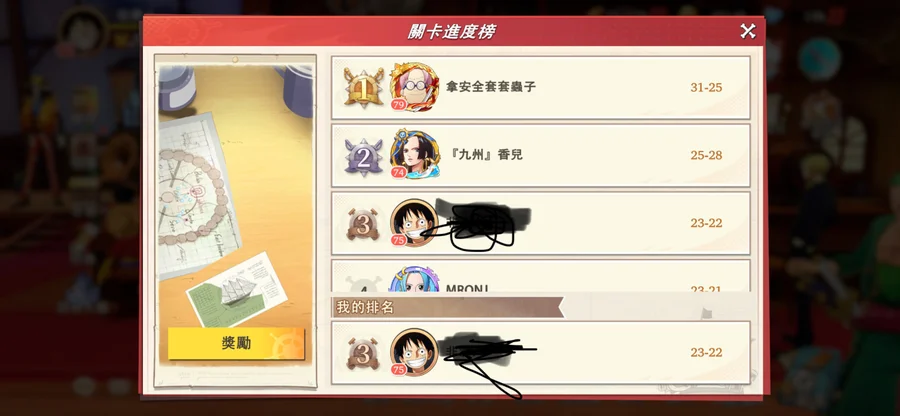Open the MRONI player's blue-haired avatar
The height and width of the screenshot is (416, 900).
click(x=414, y=279)
